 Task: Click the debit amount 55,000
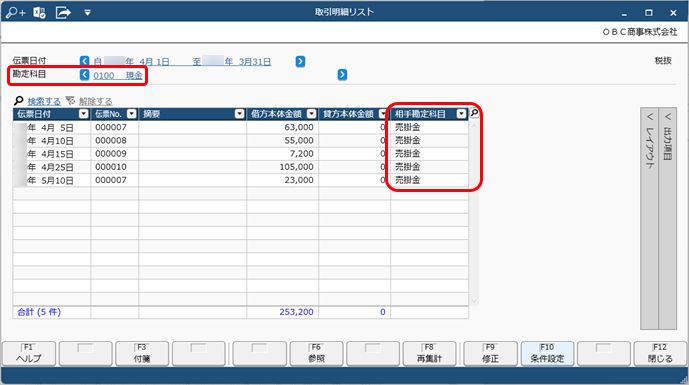click(x=299, y=141)
